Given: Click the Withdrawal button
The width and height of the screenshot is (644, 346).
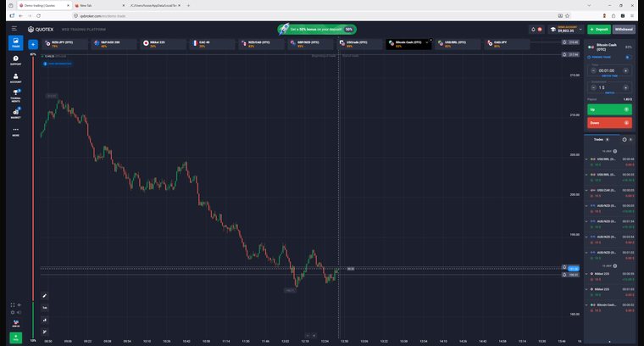Looking at the screenshot, I should (x=624, y=29).
